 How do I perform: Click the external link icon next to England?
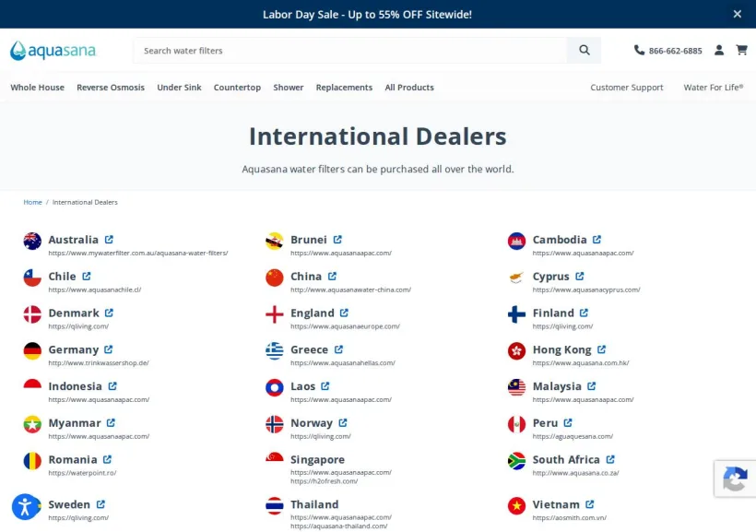click(x=344, y=313)
